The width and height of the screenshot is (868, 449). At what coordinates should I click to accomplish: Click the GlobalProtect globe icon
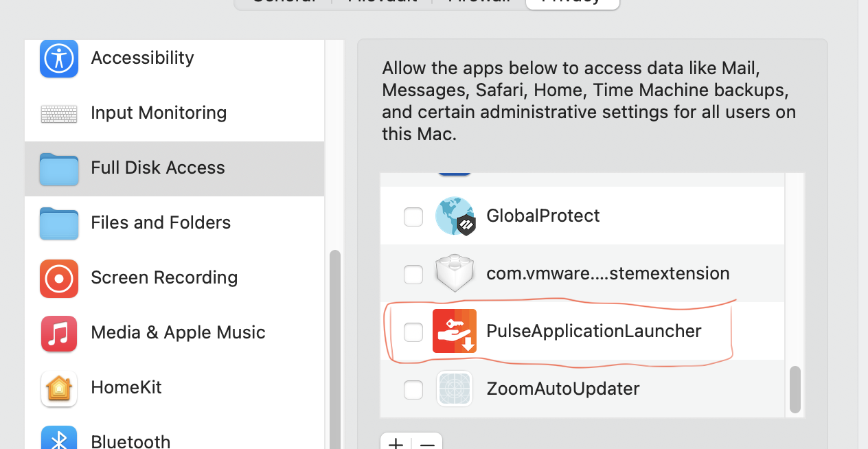[455, 216]
